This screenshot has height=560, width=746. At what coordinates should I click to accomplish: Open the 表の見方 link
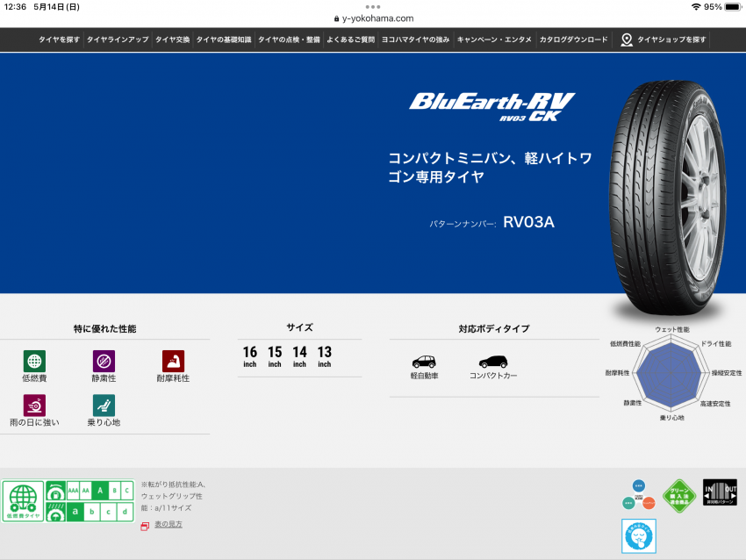[168, 524]
